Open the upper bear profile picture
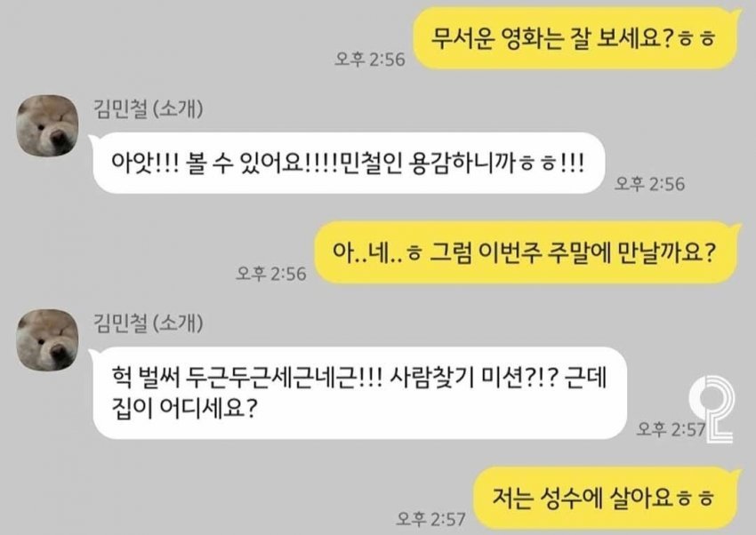The width and height of the screenshot is (756, 535). point(47,125)
